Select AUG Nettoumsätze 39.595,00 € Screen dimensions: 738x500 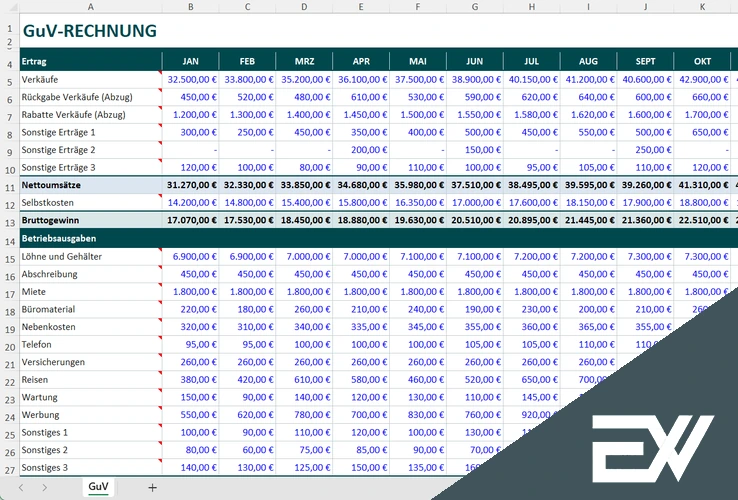point(588,185)
